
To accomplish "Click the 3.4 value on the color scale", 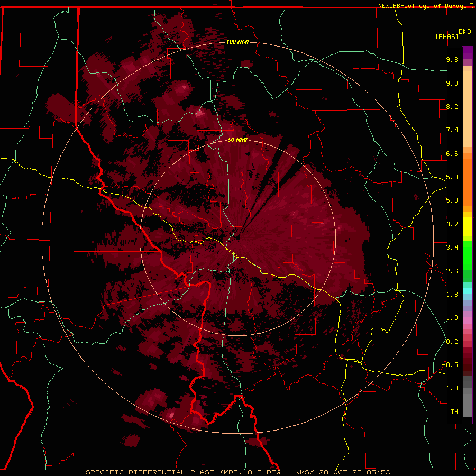I will pos(452,248).
